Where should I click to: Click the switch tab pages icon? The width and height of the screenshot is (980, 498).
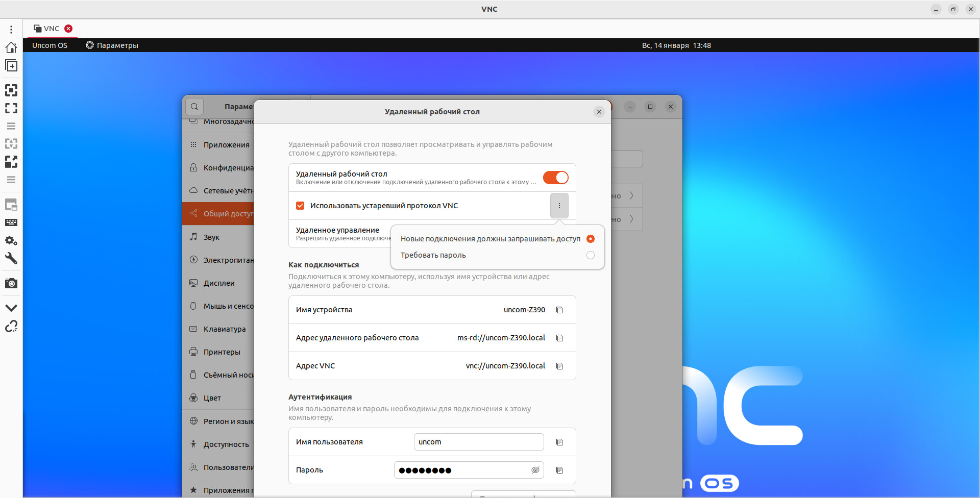[x=11, y=205]
